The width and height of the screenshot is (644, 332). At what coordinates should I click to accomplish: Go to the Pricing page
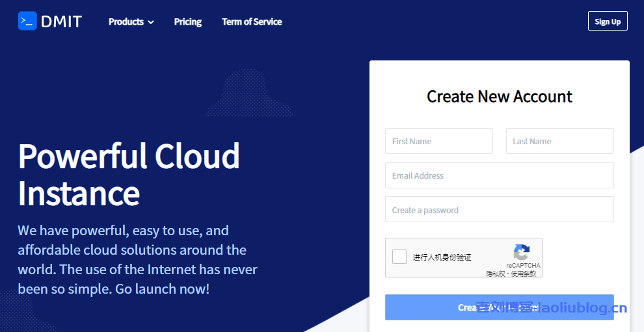click(x=187, y=21)
